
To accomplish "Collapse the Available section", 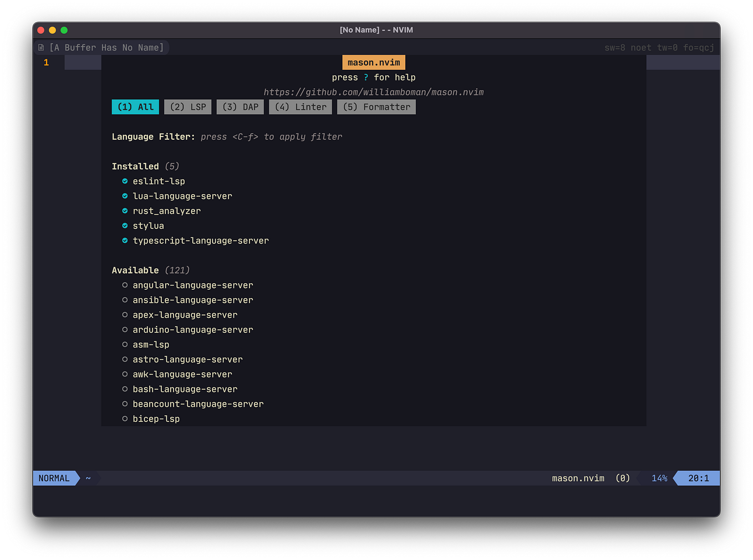I will (x=135, y=270).
